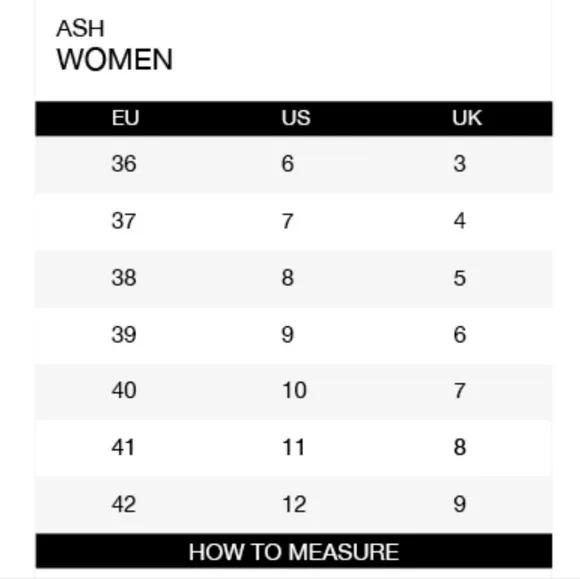This screenshot has width=580, height=579.
Task: Click US size 11 cell
Action: pyautogui.click(x=294, y=447)
